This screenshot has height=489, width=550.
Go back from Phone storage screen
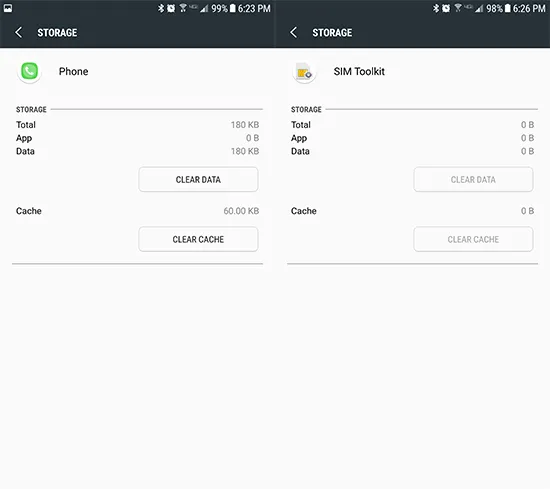click(19, 33)
